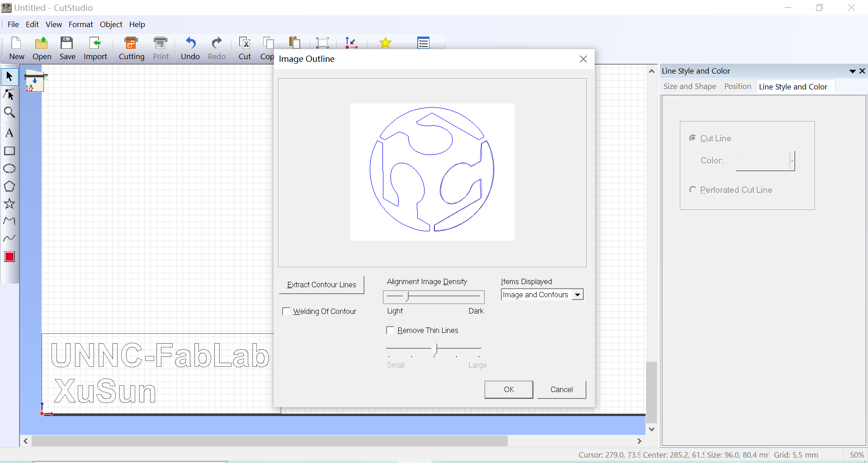Select the Ellipse drawing tool

9,168
